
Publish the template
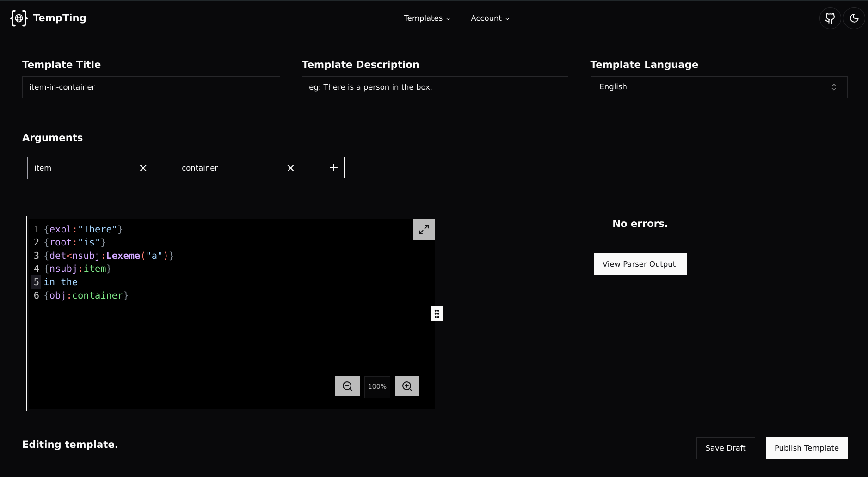806,448
